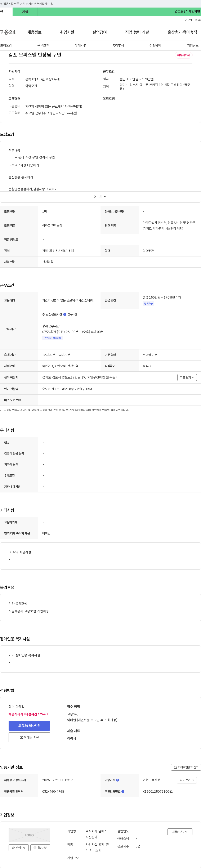This screenshot has height=868, width=201.
Task: Jump to the 기업정보 section tab
Action: (x=193, y=45)
